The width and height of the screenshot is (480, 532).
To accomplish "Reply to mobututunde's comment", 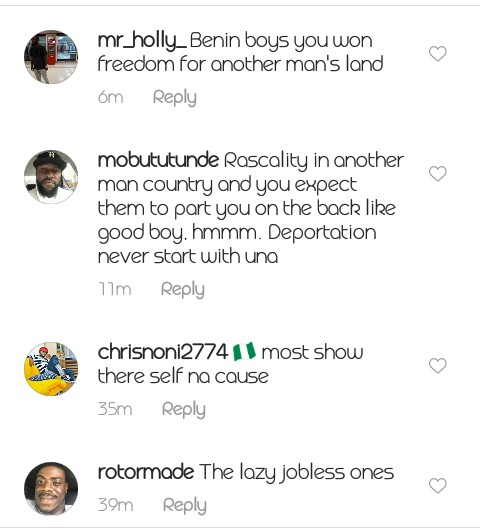I will [x=183, y=289].
